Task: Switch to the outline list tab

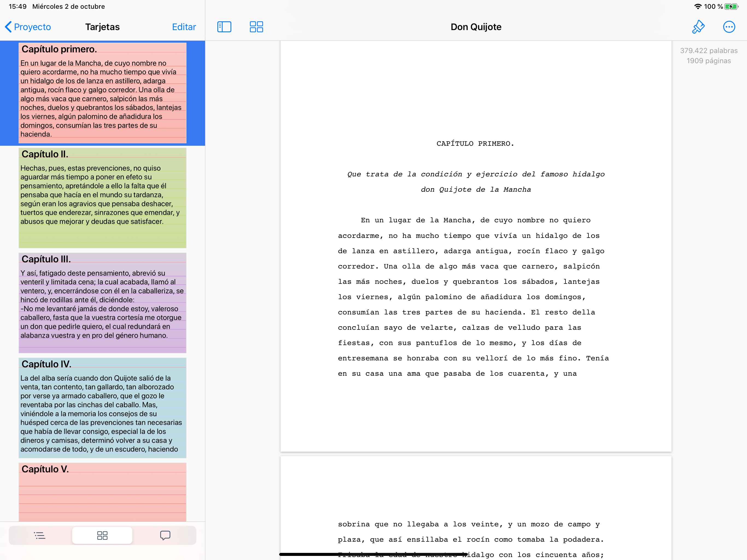Action: pyautogui.click(x=40, y=535)
